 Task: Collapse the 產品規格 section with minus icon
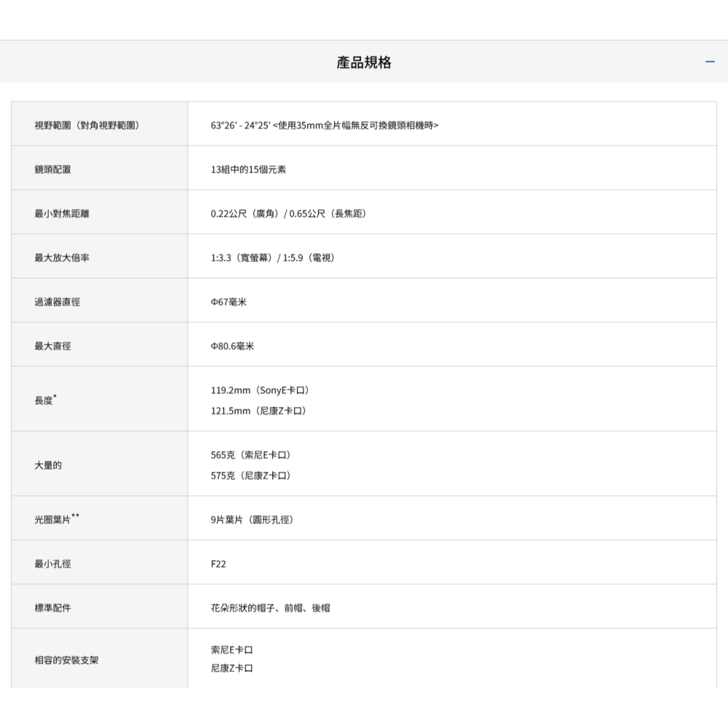710,62
